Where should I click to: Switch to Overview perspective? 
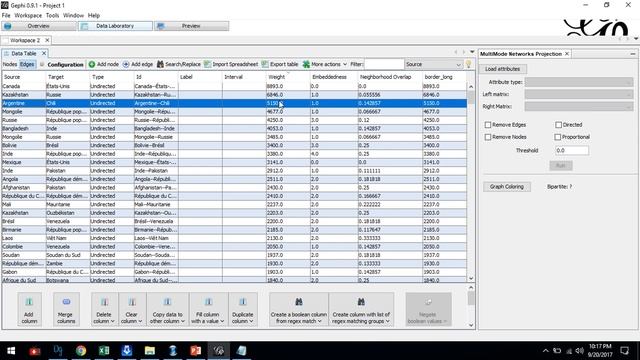click(39, 26)
